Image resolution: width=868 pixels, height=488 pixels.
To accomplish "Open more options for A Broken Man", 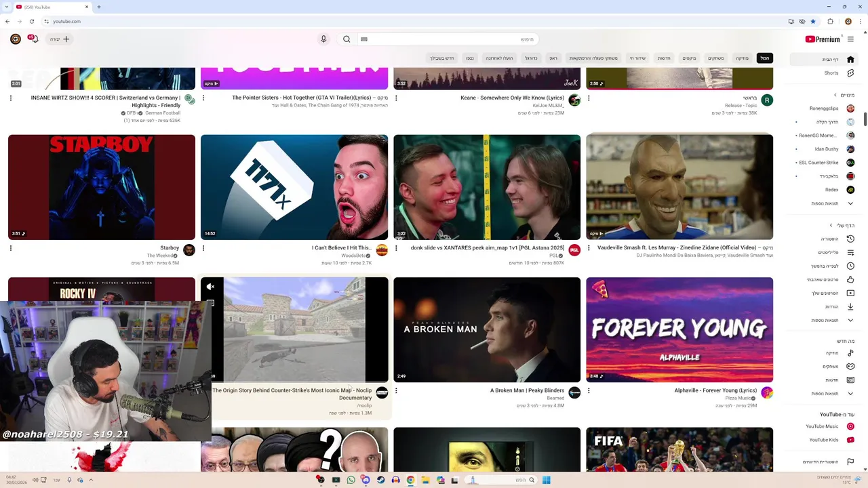I will coord(396,391).
